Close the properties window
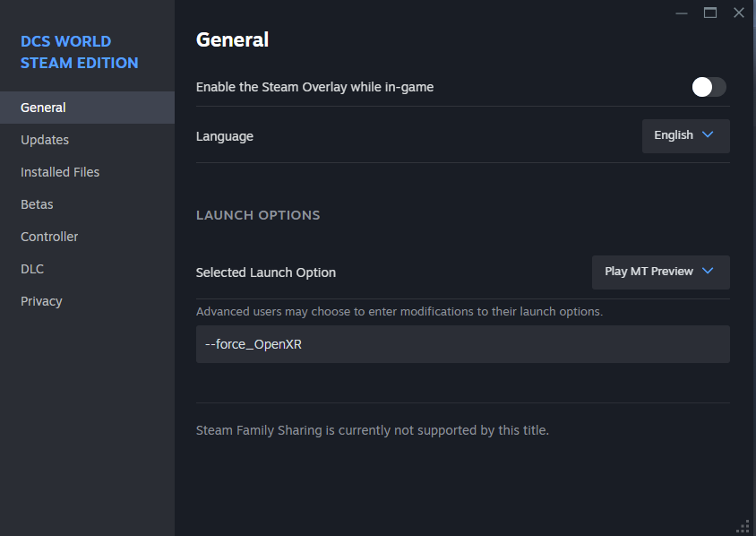Image resolution: width=756 pixels, height=536 pixels. (739, 13)
